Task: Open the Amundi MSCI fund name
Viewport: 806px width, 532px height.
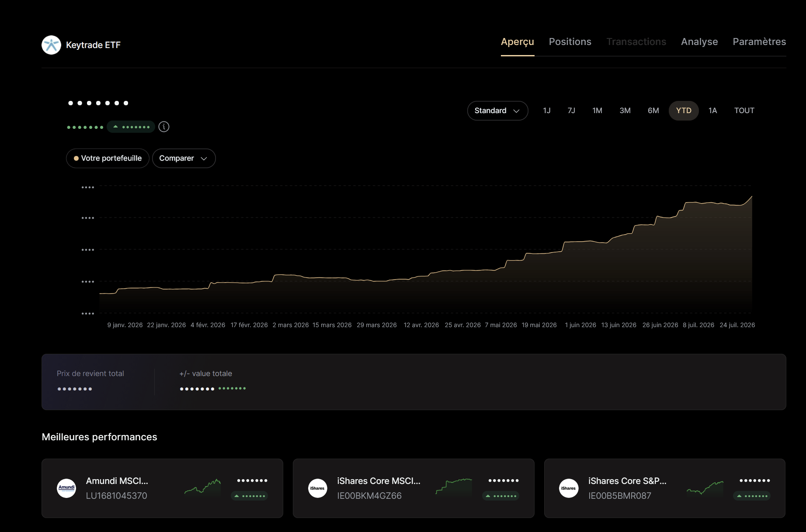Action: 117,481
